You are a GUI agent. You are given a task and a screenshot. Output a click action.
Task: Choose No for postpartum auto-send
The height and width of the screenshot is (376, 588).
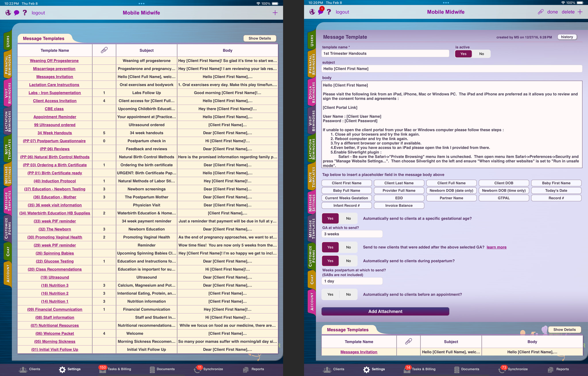coord(348,261)
